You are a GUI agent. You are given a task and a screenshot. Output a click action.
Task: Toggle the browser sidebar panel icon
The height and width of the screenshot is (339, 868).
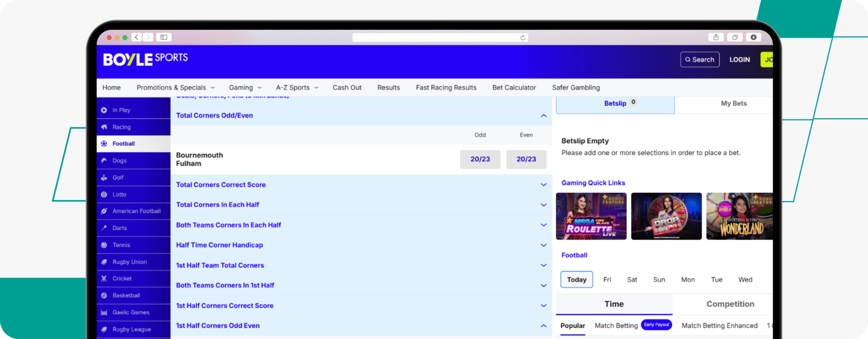164,37
